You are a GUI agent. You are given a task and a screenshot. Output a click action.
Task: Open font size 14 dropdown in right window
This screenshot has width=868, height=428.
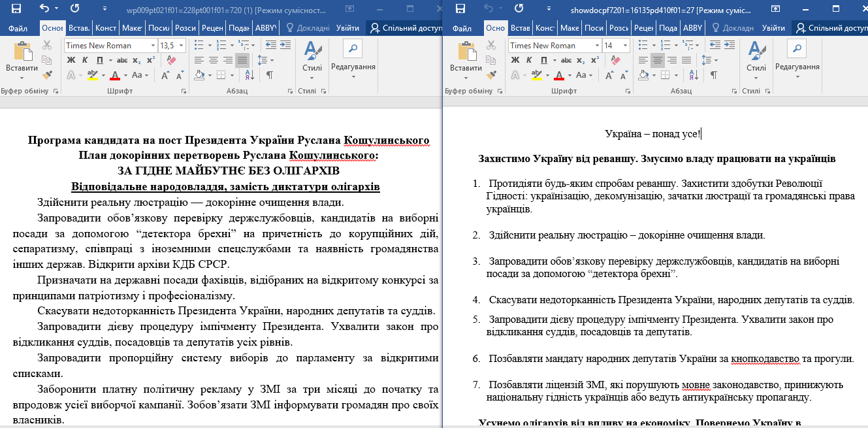(x=626, y=45)
